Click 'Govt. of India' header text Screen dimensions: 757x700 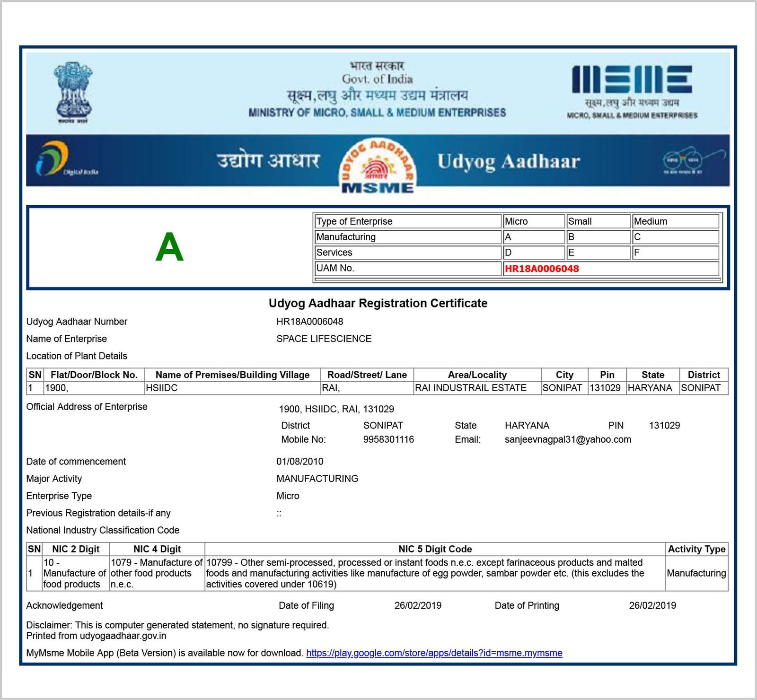[377, 79]
